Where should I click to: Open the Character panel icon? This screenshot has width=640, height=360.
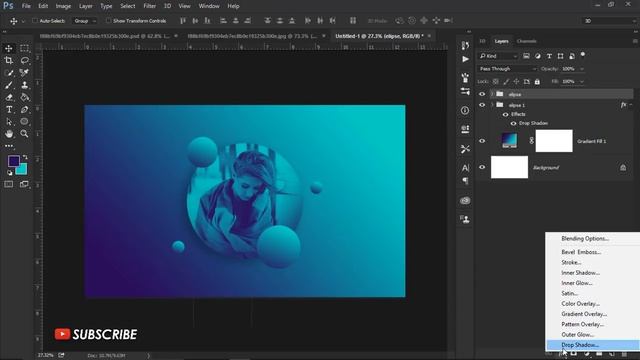pos(465,168)
